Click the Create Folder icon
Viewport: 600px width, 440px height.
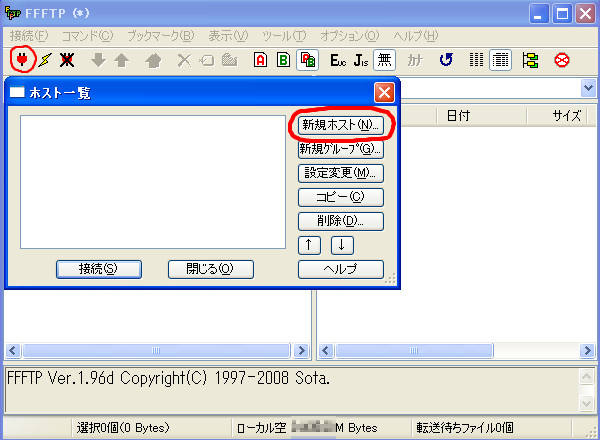coord(230,60)
